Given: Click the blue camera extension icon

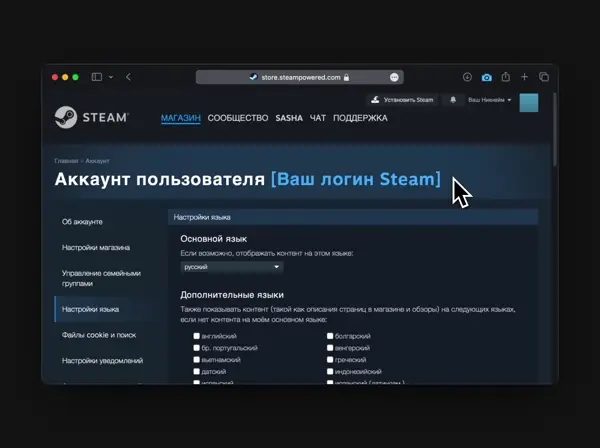Looking at the screenshot, I should pos(486,77).
